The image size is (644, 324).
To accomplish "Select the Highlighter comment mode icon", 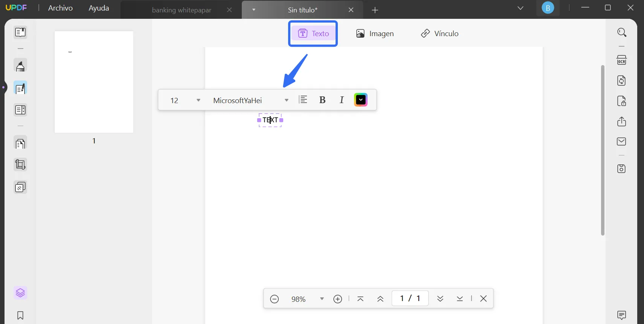I will coord(20,66).
